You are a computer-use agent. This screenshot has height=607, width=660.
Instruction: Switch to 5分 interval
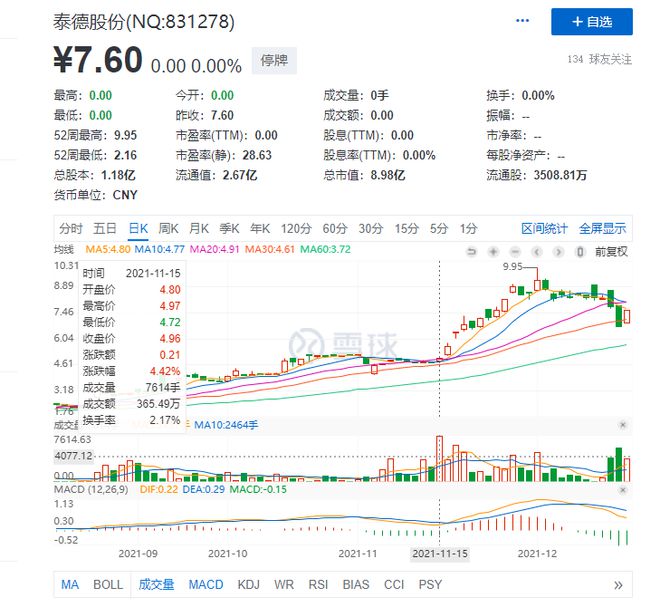click(439, 229)
